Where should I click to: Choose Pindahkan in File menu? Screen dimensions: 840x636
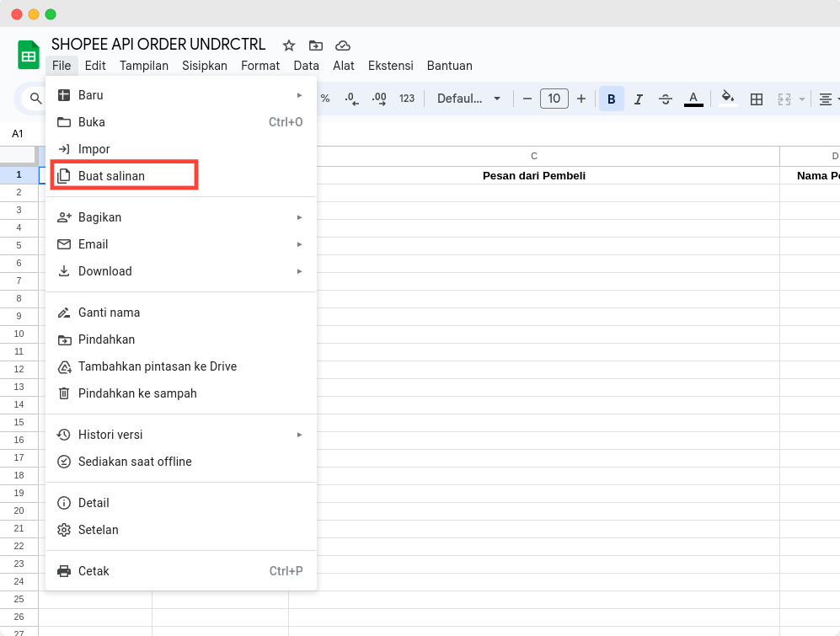click(x=181, y=339)
